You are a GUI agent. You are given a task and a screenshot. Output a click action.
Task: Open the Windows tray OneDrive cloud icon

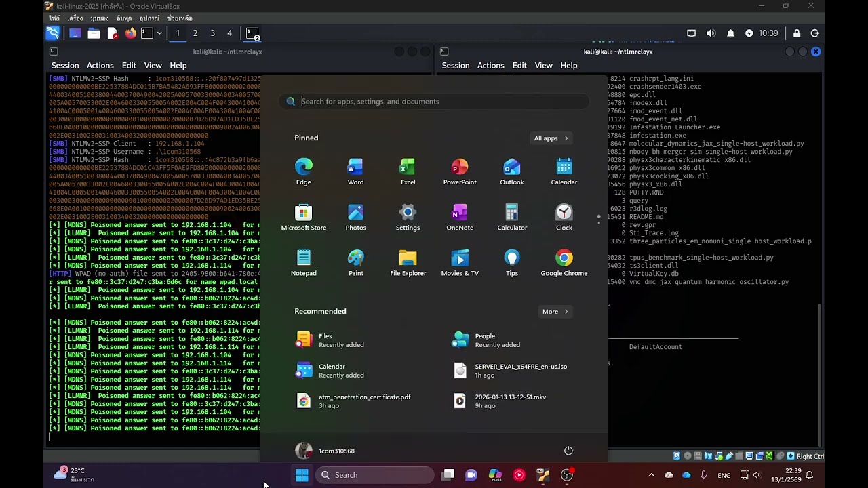[686, 475]
